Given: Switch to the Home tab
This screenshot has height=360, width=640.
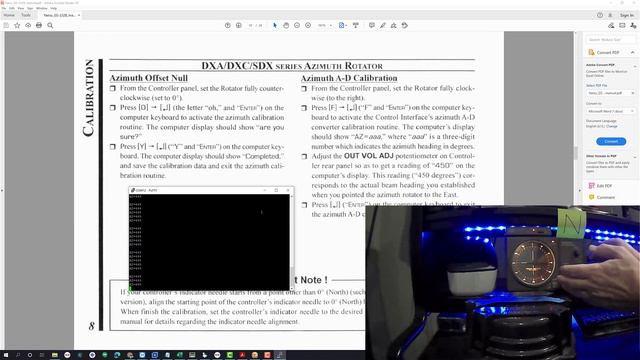Looking at the screenshot, I should [9, 15].
